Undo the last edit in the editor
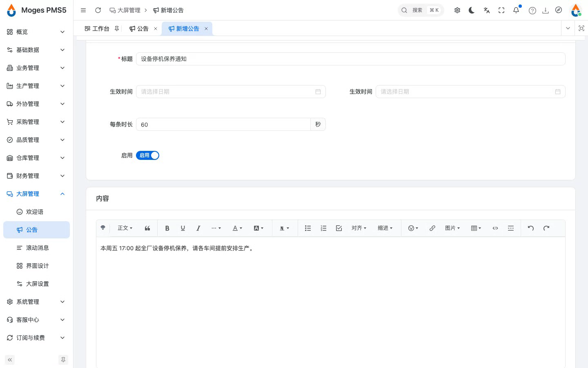The image size is (588, 368). click(x=531, y=228)
